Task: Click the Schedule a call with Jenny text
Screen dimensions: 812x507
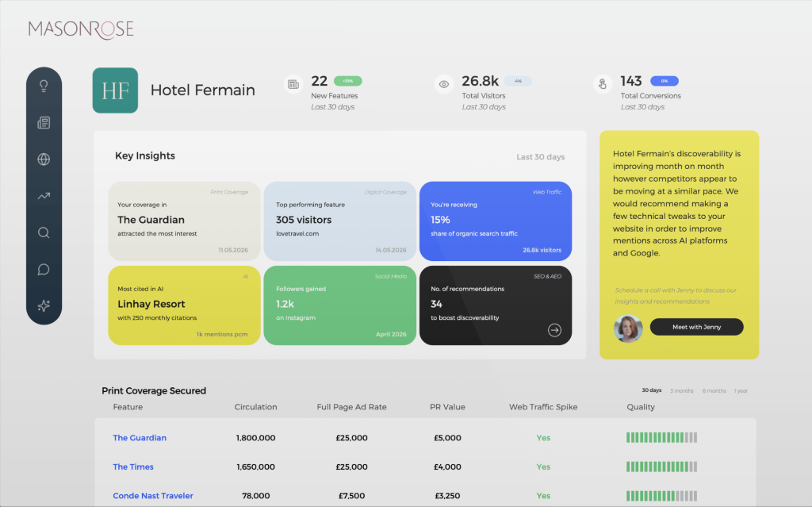Action: tap(676, 295)
